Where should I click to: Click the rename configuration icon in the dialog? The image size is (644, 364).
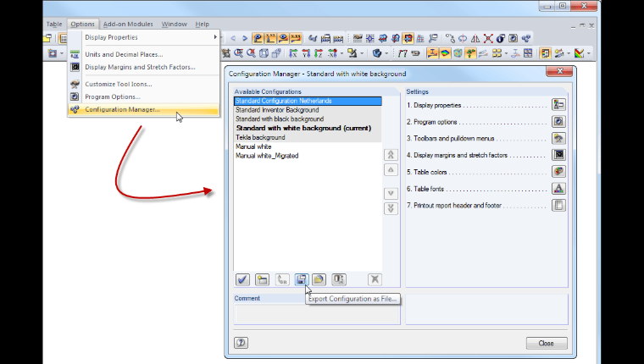[282, 279]
